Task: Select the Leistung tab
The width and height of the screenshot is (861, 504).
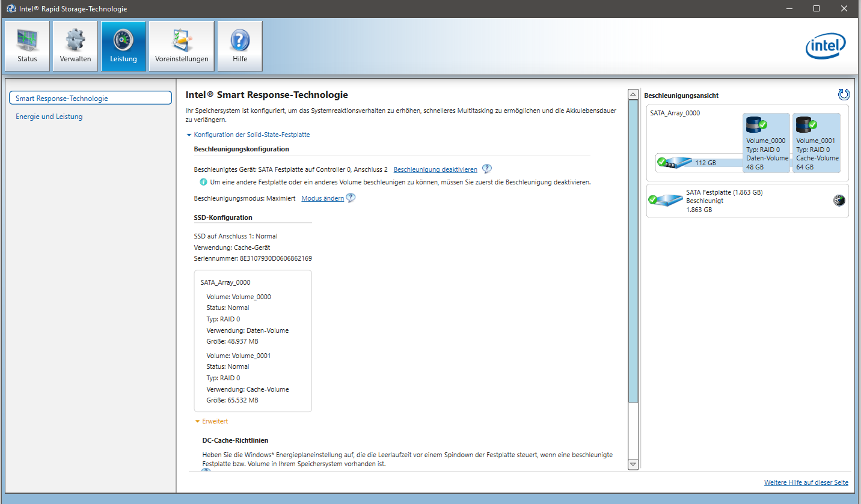Action: point(123,46)
